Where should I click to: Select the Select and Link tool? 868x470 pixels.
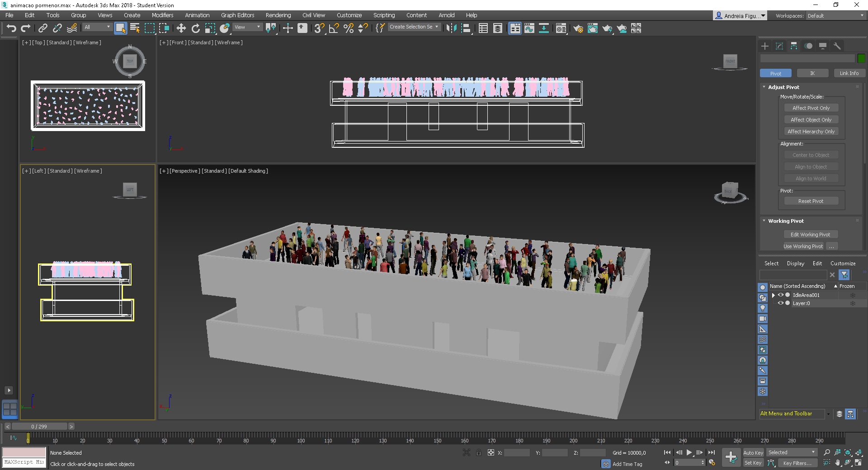42,28
